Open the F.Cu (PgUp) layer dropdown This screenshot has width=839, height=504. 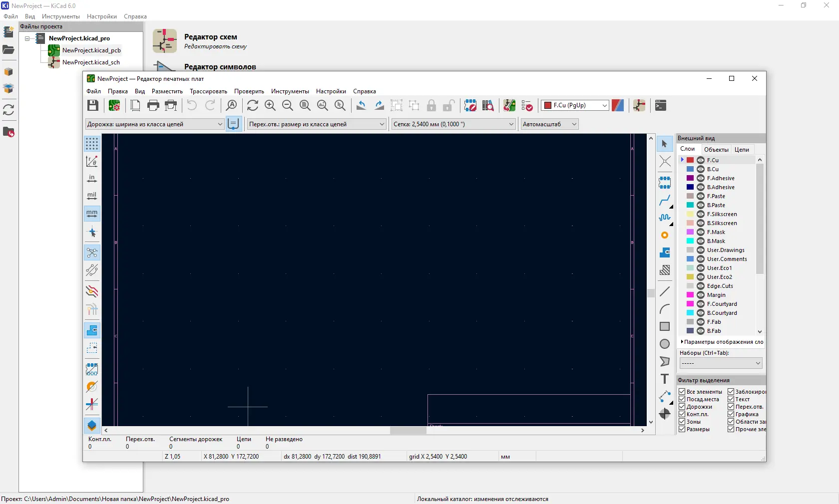point(575,105)
